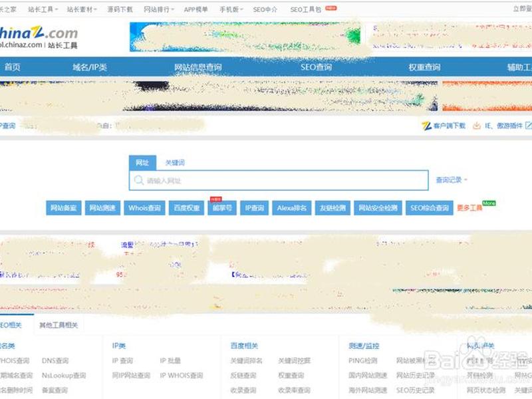Click the IP WHOIS查询 link
The width and height of the screenshot is (532, 399).
181,376
